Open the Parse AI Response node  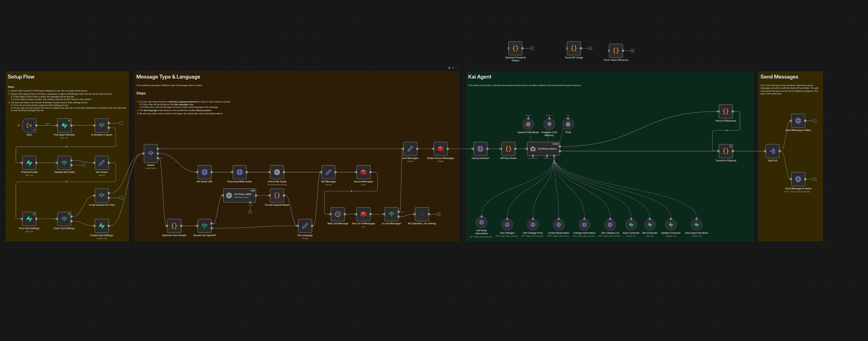tap(725, 111)
